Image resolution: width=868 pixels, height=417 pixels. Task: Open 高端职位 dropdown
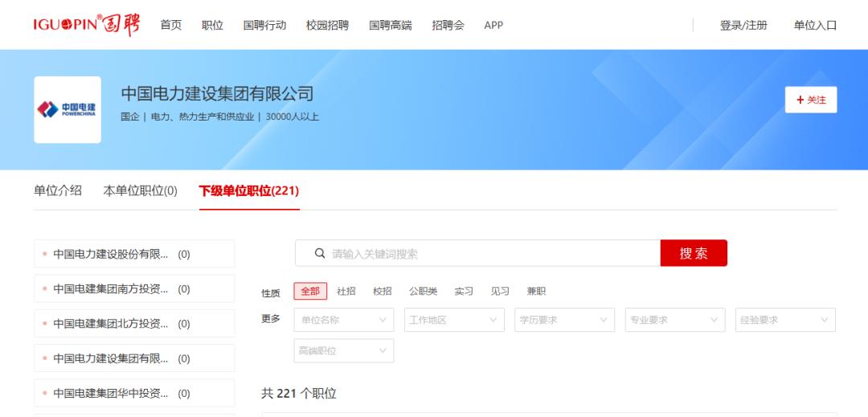[344, 350]
